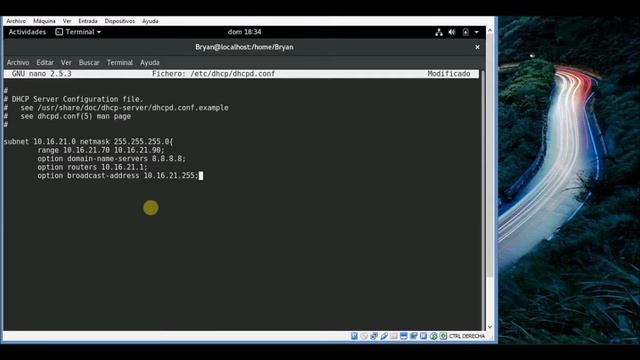640x360 pixels.
Task: Click the 'DHCP Server Configuration file' comment
Action: point(73,99)
